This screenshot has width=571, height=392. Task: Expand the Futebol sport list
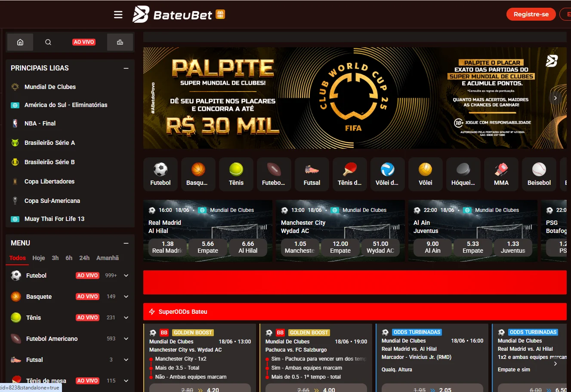[126, 276]
